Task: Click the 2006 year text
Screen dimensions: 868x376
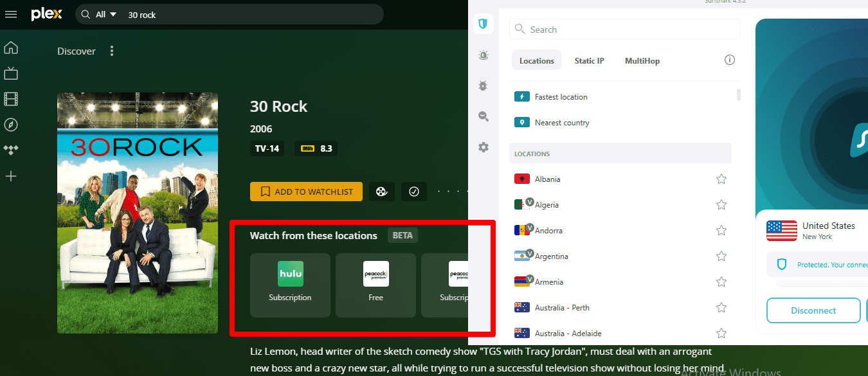Action: tap(261, 129)
